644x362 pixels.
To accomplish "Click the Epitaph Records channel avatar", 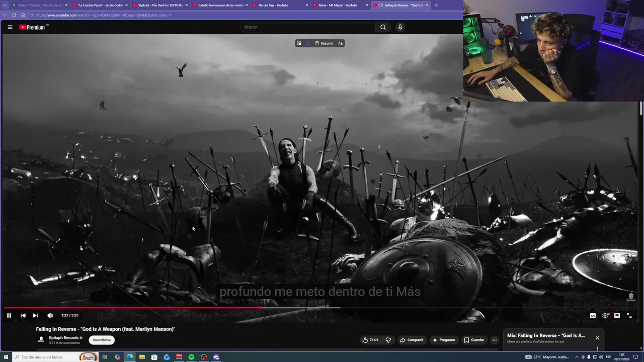I will tap(41, 340).
